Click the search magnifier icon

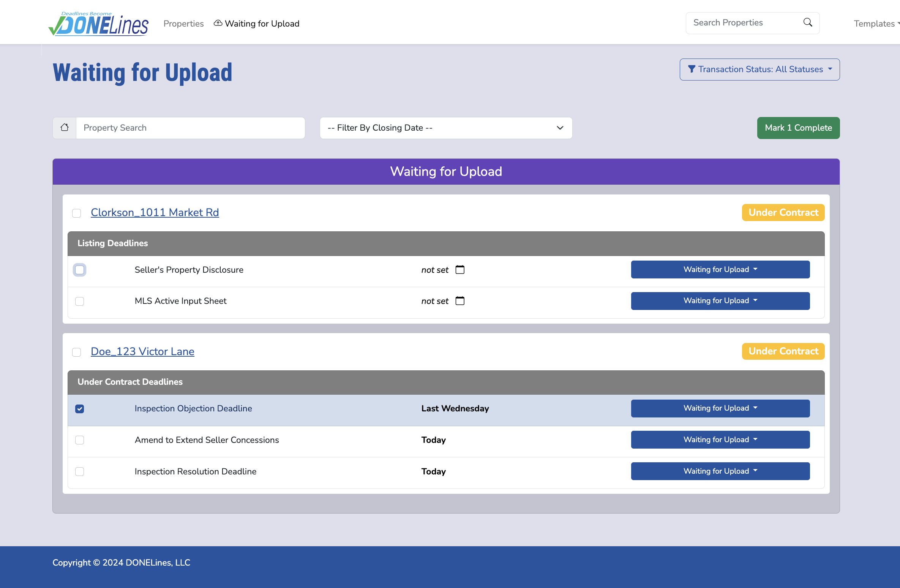807,22
